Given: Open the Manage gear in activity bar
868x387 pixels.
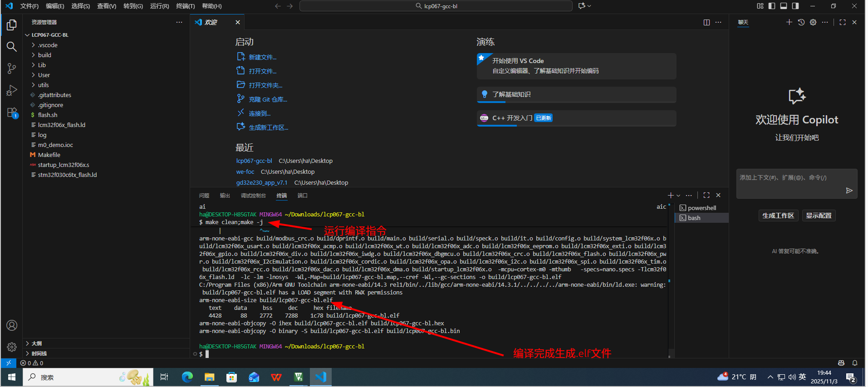Looking at the screenshot, I should 12,347.
